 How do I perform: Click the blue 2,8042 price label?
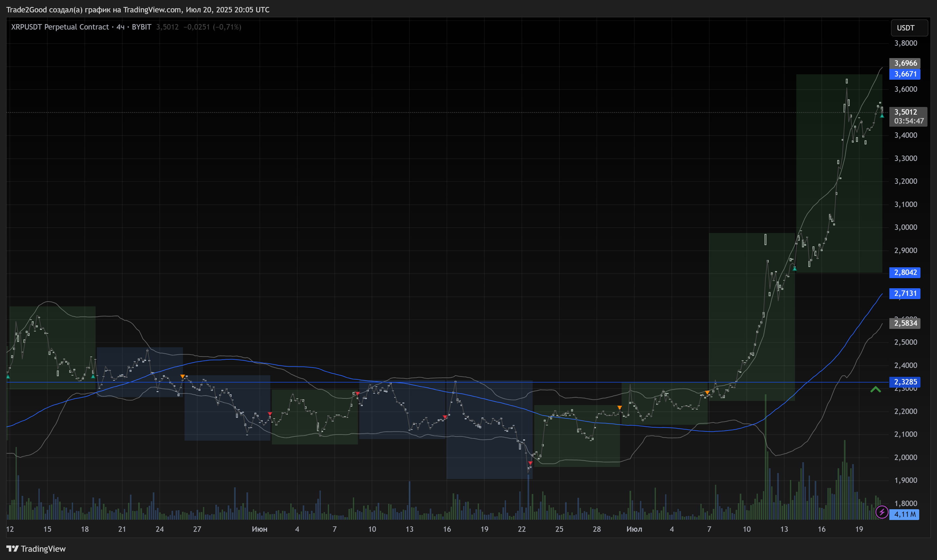pos(905,272)
